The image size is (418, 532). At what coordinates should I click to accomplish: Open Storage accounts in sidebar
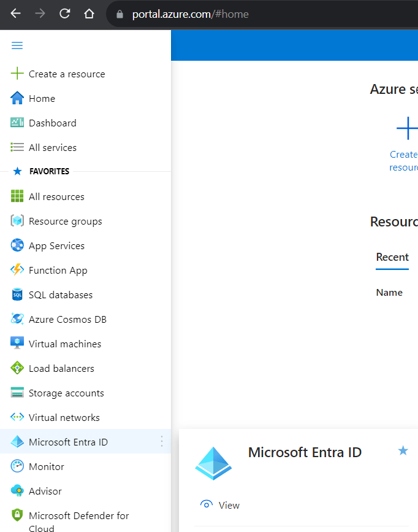coord(66,393)
